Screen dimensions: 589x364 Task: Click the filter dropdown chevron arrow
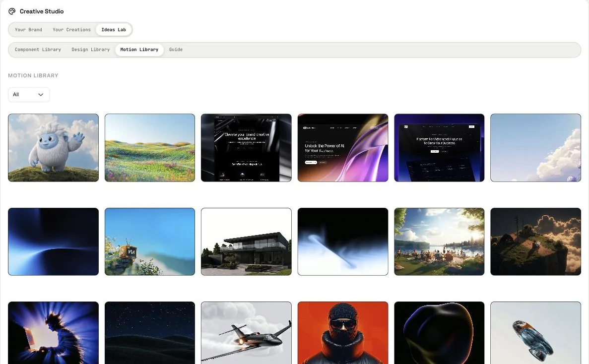41,95
